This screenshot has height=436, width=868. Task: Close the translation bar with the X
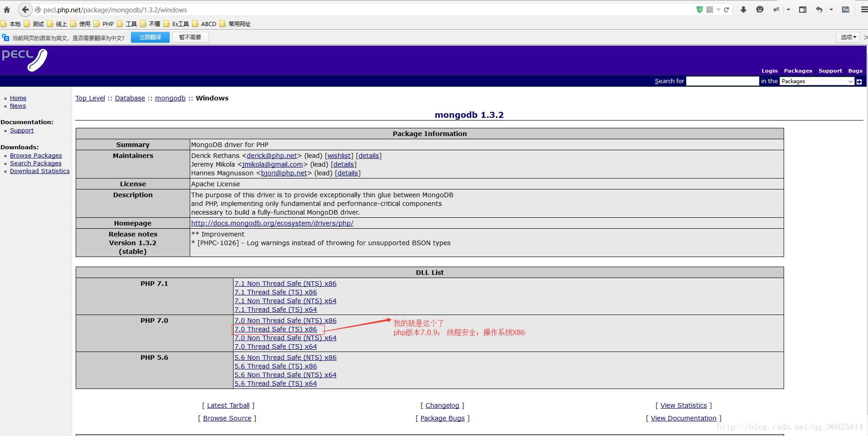pos(865,37)
